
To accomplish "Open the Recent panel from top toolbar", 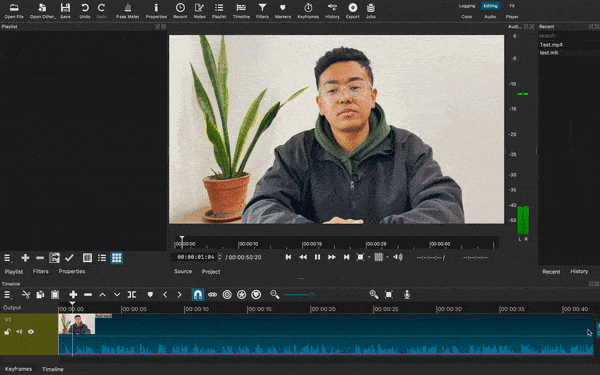I will click(180, 10).
